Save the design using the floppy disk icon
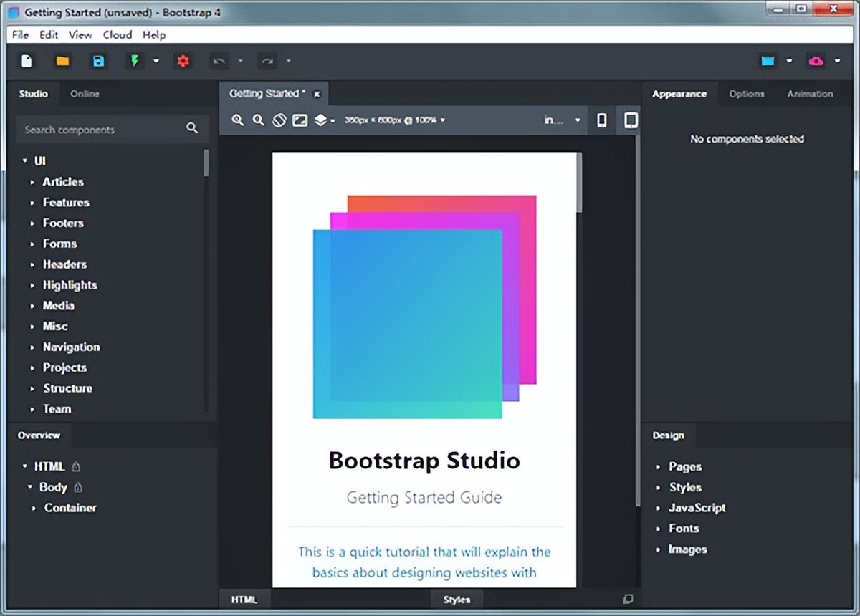The width and height of the screenshot is (860, 616). click(x=98, y=62)
